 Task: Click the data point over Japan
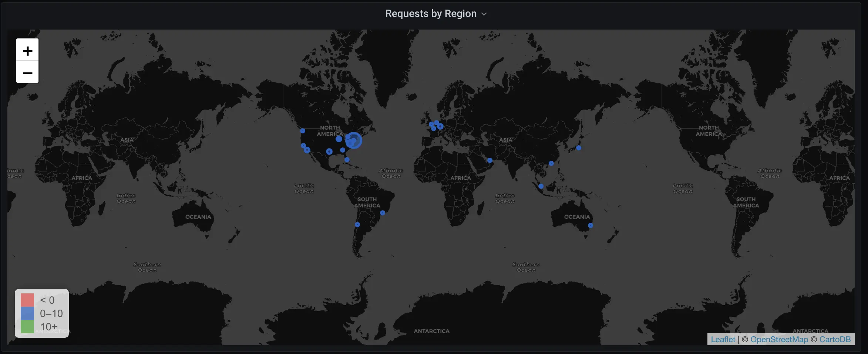(x=579, y=148)
